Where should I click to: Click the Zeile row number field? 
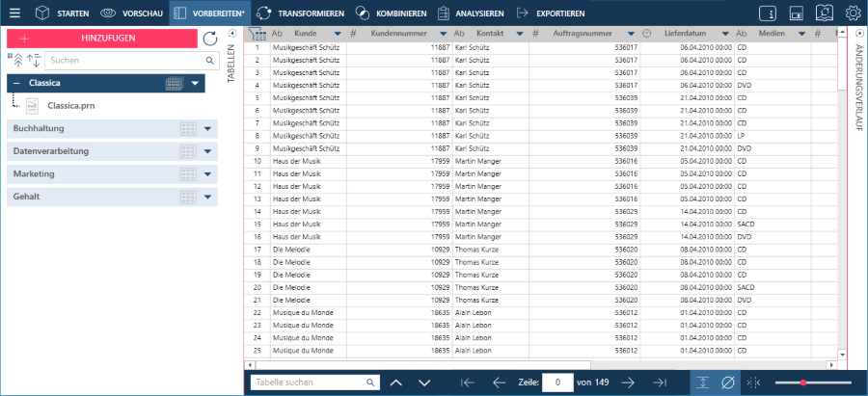(556, 383)
